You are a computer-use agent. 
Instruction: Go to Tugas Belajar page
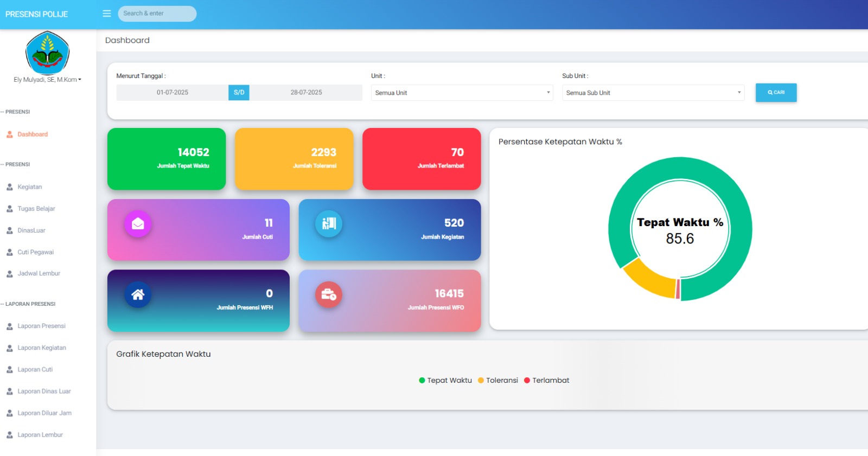(x=36, y=209)
